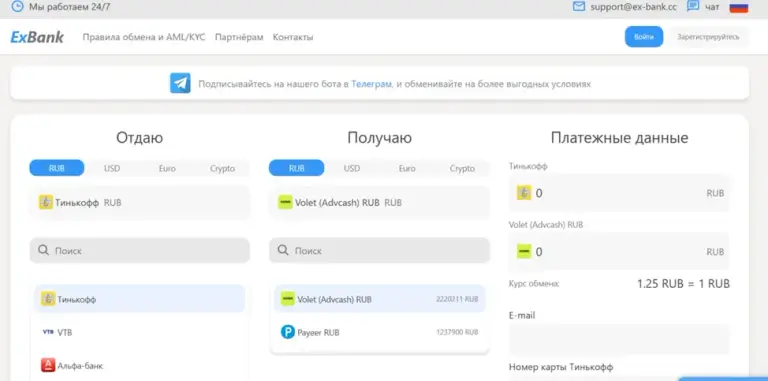768x381 pixels.
Task: Click the E-mail input field
Action: click(619, 339)
